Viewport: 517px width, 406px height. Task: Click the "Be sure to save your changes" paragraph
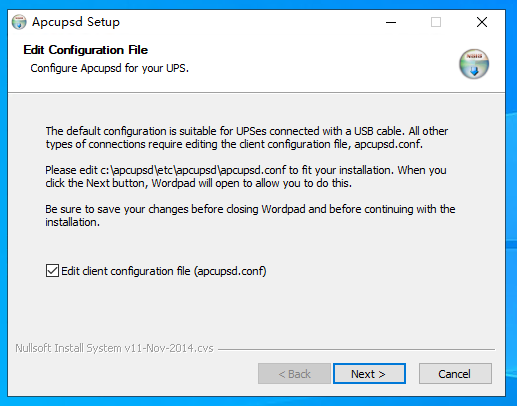250,216
